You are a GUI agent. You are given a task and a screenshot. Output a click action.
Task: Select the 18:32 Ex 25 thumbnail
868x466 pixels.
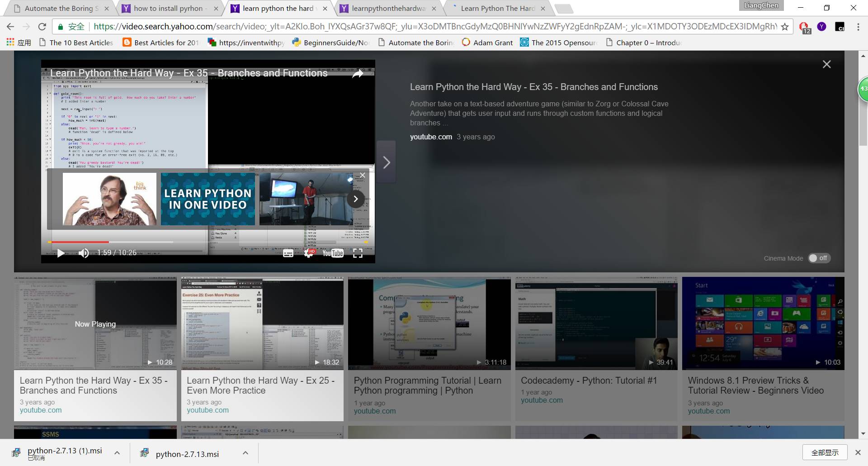262,323
